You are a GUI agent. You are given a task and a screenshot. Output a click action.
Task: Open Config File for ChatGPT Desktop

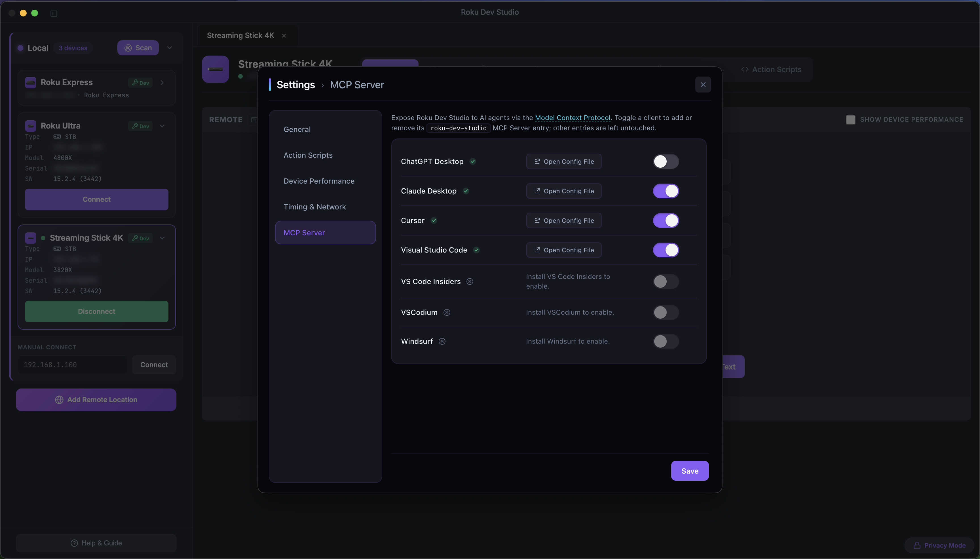[x=564, y=162]
